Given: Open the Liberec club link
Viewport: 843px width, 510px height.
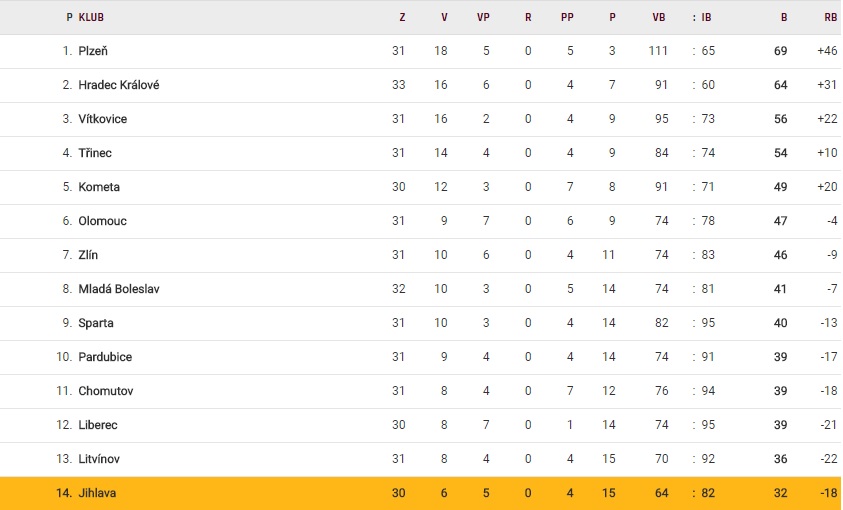Looking at the screenshot, I should coord(98,425).
